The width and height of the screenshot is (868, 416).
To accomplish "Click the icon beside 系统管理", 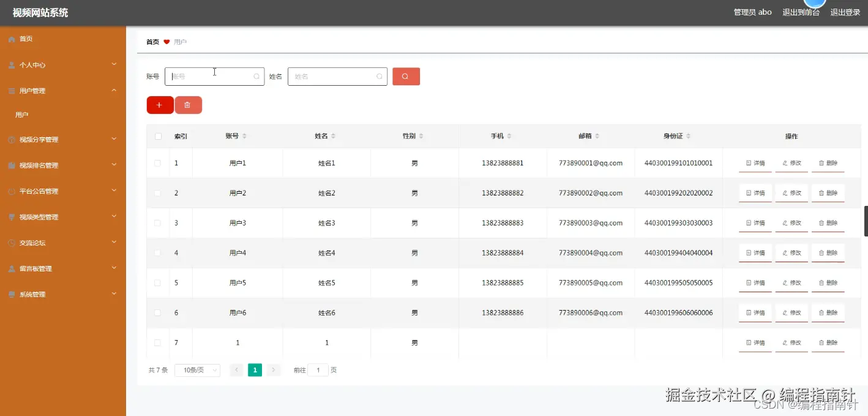I will pyautogui.click(x=12, y=294).
